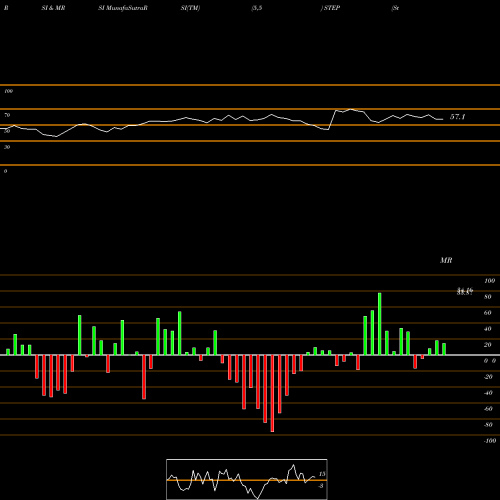Click the MR axis label 80
Image resolution: width=500 pixels, height=500 pixels.
pos(487,297)
